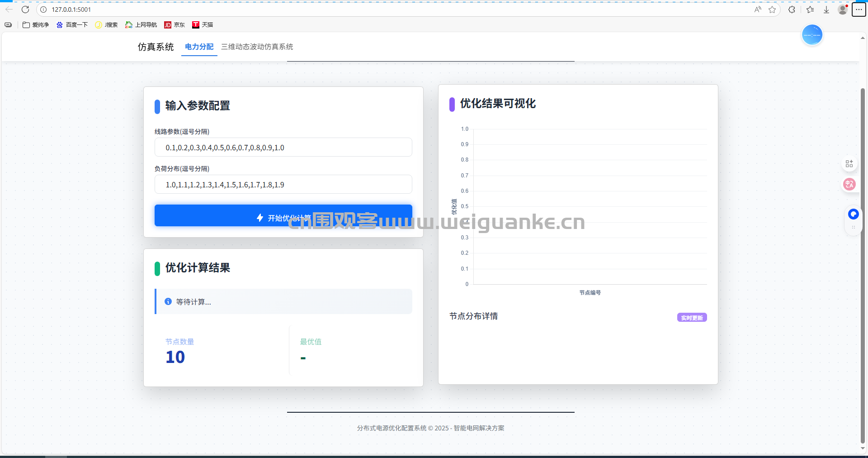Add page to favorites with star icon
The height and width of the screenshot is (458, 868).
coord(772,10)
